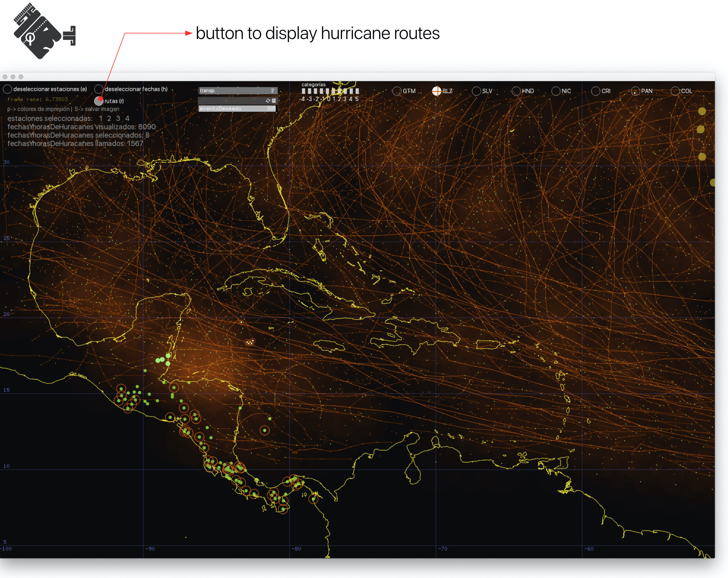Toggle category -4 filter box
This screenshot has height=578, width=728.
pyautogui.click(x=303, y=91)
